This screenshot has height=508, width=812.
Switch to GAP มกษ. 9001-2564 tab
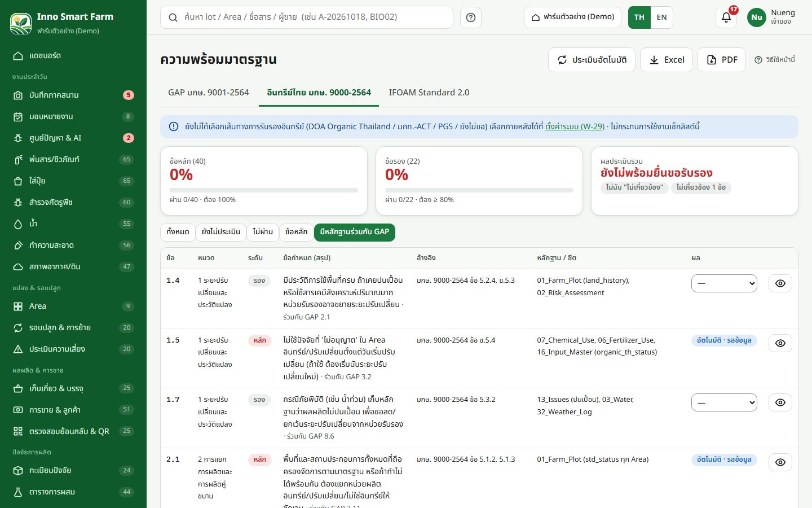[209, 93]
